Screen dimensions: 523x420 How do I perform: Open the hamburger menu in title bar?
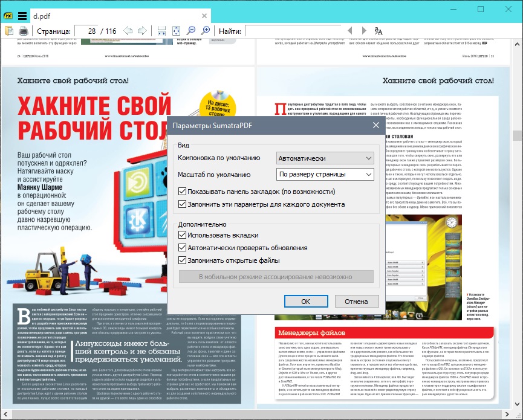22,16
